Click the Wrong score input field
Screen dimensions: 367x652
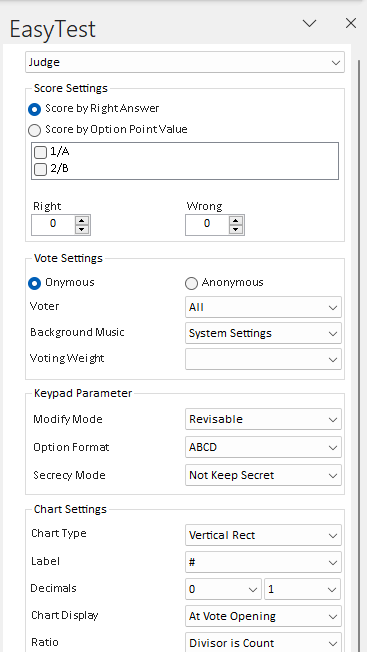pyautogui.click(x=207, y=225)
